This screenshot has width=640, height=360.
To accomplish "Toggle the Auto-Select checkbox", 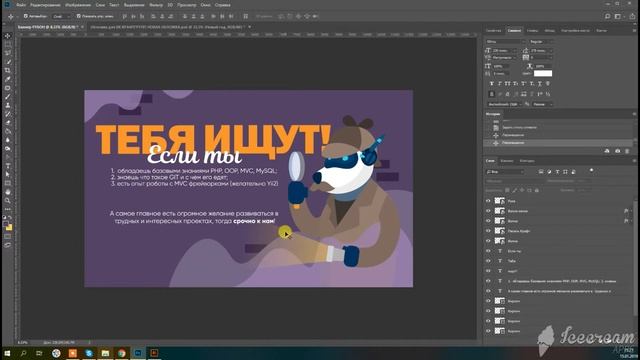I will (26, 16).
